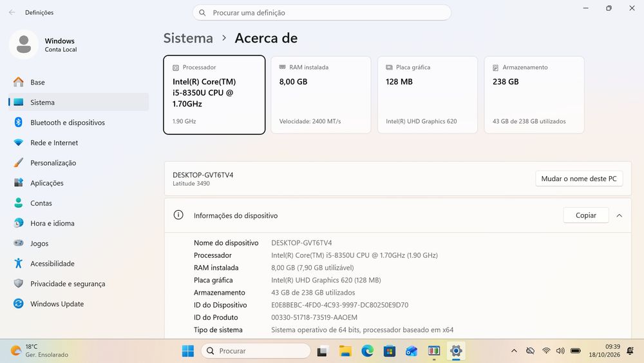Select the Placa gráfica card

coord(428,95)
